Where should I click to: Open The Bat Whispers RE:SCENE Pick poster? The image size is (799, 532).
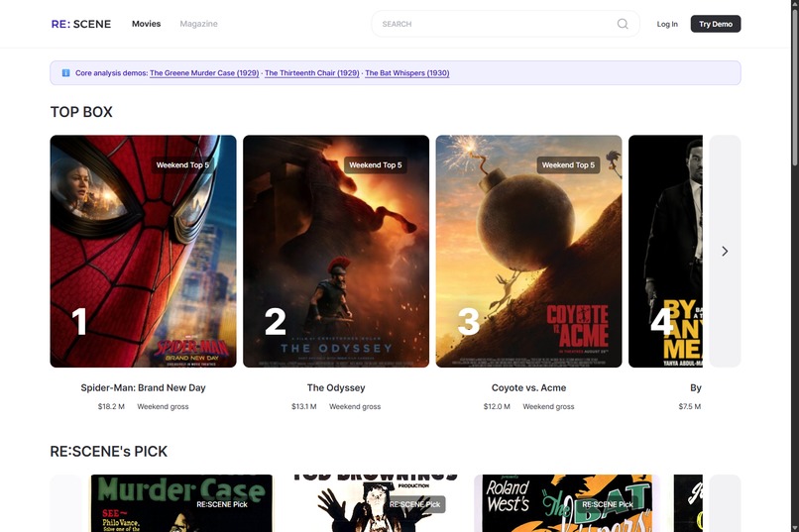[x=567, y=503]
